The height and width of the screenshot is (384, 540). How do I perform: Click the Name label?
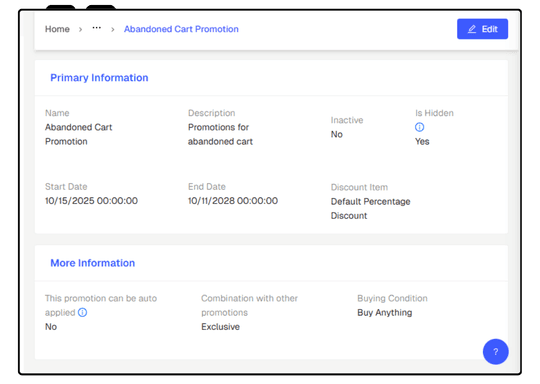click(57, 113)
